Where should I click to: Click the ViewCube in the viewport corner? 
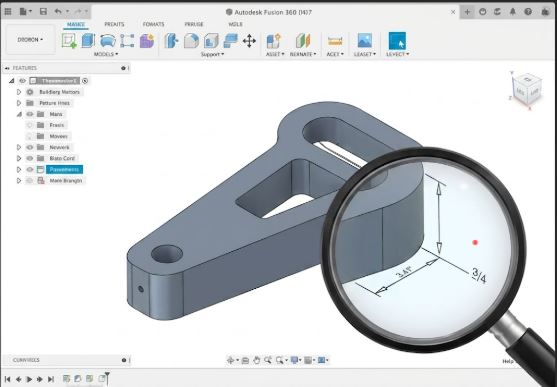(526, 90)
